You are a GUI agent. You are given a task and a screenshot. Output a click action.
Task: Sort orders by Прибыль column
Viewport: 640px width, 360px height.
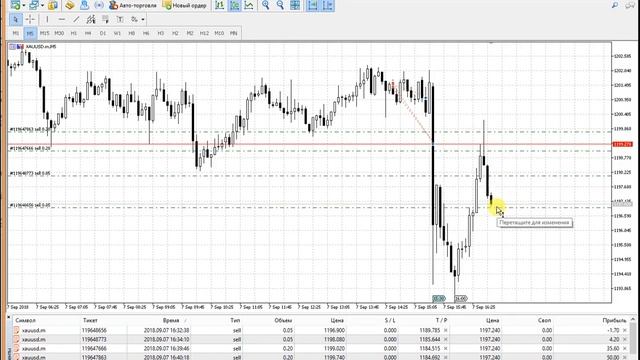(x=614, y=320)
